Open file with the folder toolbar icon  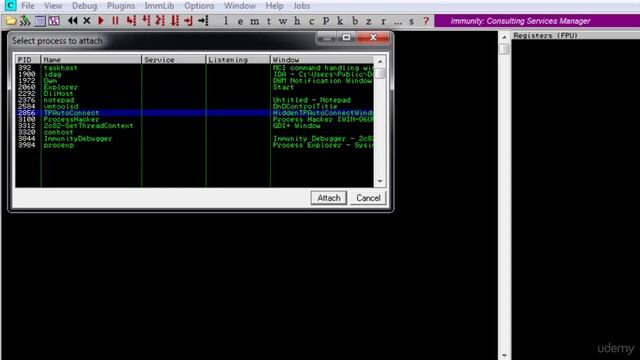tap(11, 21)
